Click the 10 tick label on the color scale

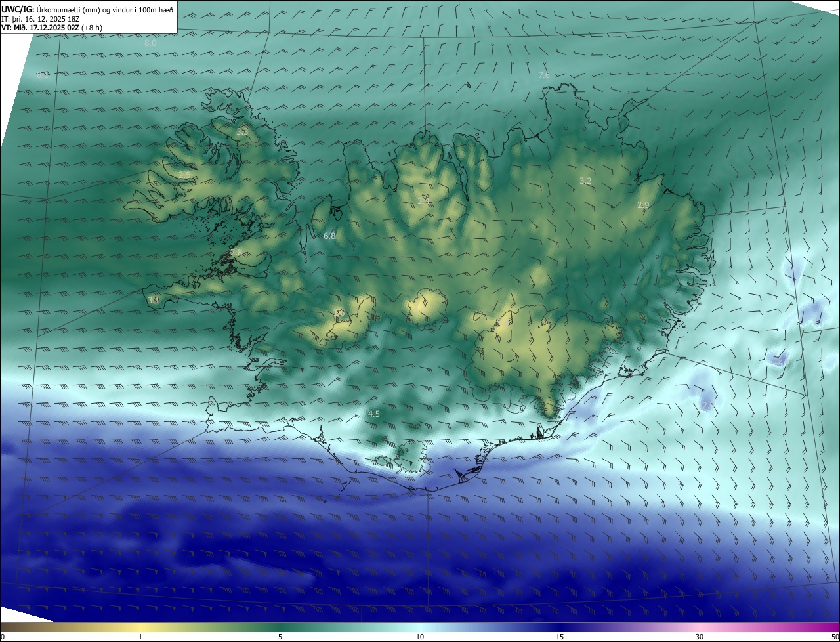click(420, 637)
